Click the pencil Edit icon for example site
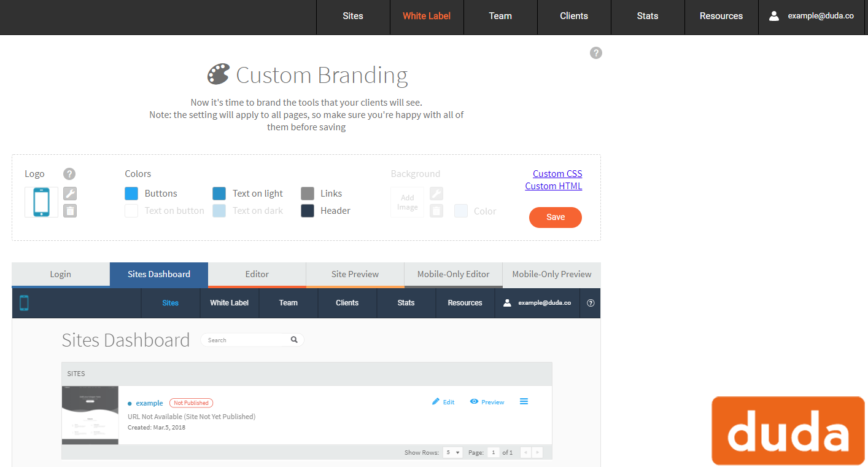The height and width of the screenshot is (467, 868). click(x=436, y=402)
